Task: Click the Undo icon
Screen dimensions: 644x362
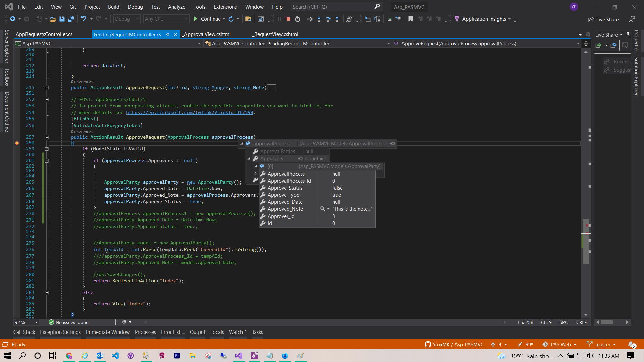Action: click(84, 19)
